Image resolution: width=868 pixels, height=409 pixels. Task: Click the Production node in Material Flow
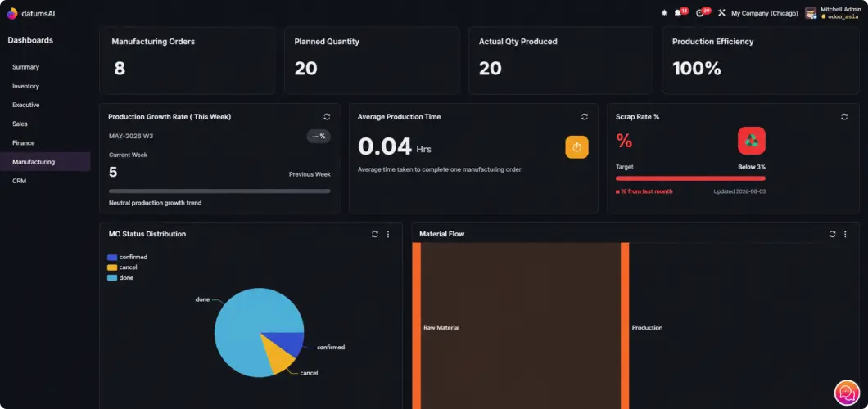[x=625, y=326]
